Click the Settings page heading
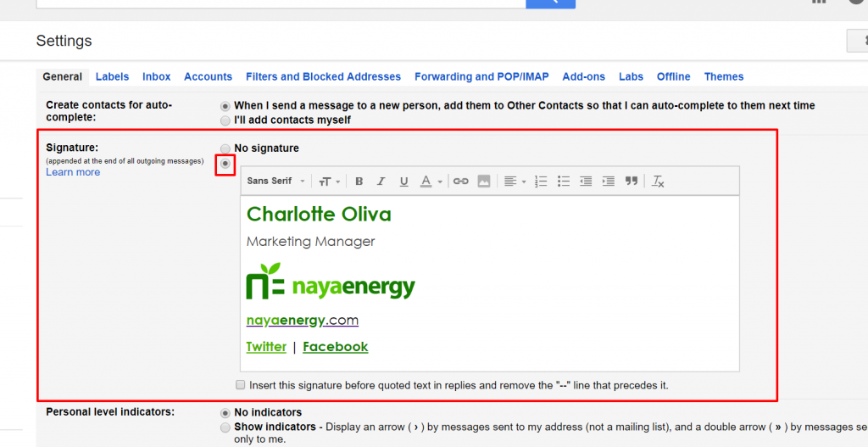 pos(64,41)
